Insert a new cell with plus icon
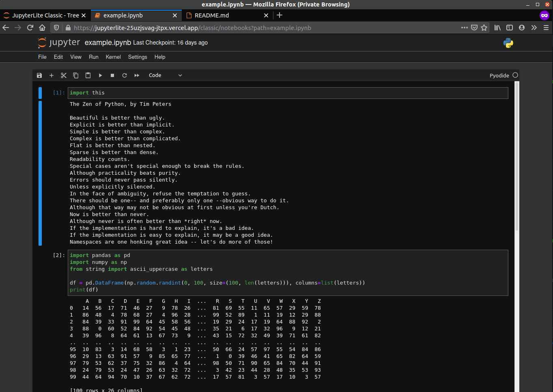The image size is (553, 392). tap(52, 75)
